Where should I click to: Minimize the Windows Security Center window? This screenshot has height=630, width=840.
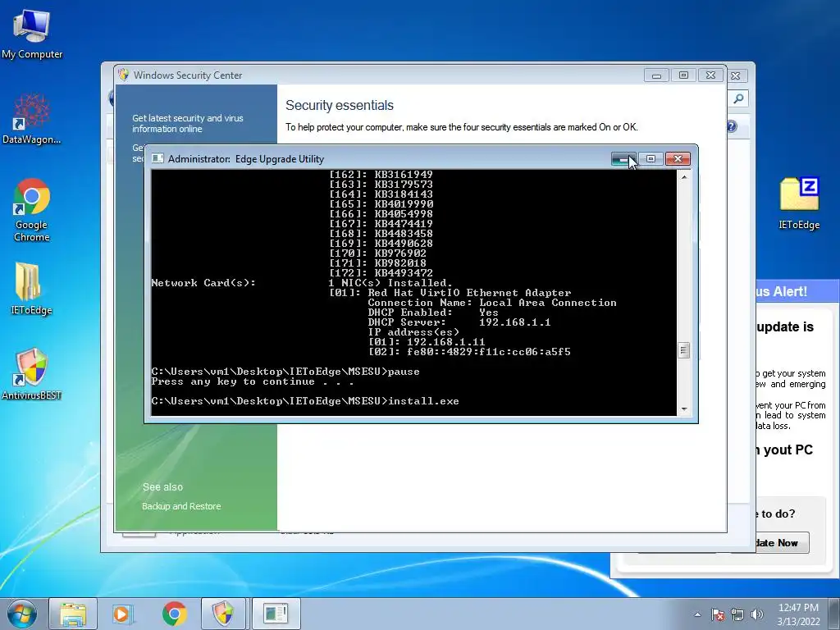pyautogui.click(x=656, y=75)
